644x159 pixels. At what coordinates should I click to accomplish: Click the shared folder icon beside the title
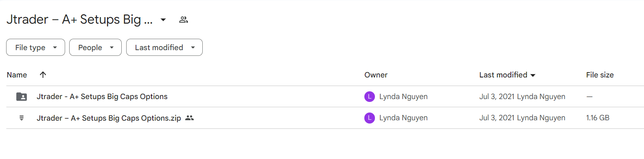pyautogui.click(x=184, y=20)
